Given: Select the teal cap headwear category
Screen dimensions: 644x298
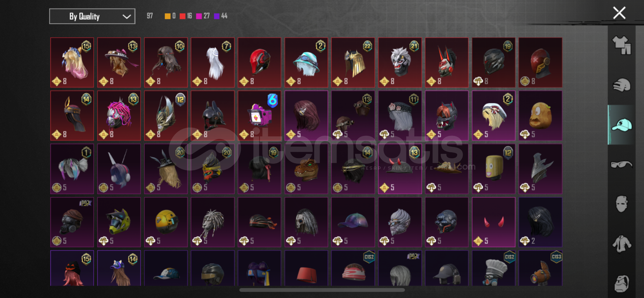Looking at the screenshot, I should (x=621, y=125).
